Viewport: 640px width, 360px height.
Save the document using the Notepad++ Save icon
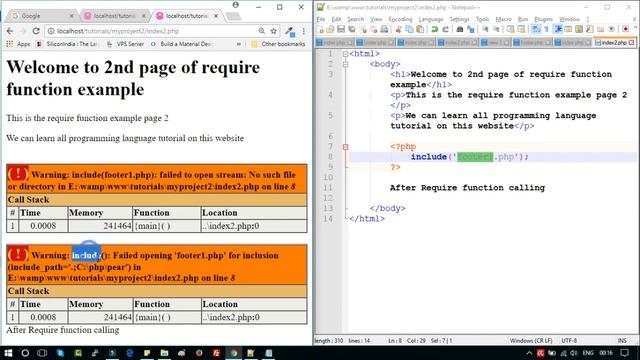pyautogui.click(x=341, y=29)
